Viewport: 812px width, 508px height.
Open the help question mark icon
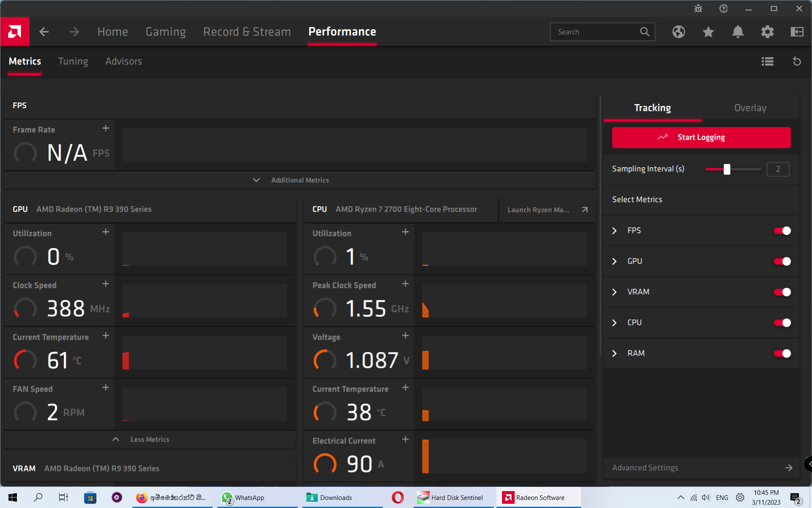point(724,8)
